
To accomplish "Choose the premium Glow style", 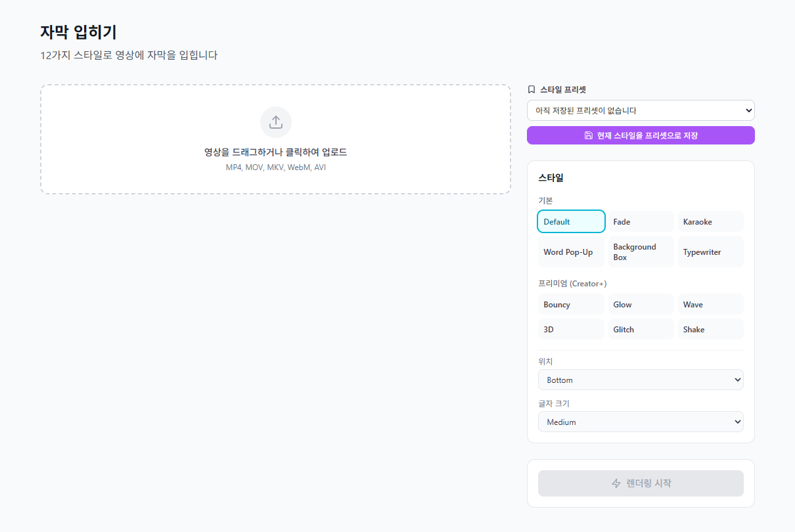I will pyautogui.click(x=641, y=305).
